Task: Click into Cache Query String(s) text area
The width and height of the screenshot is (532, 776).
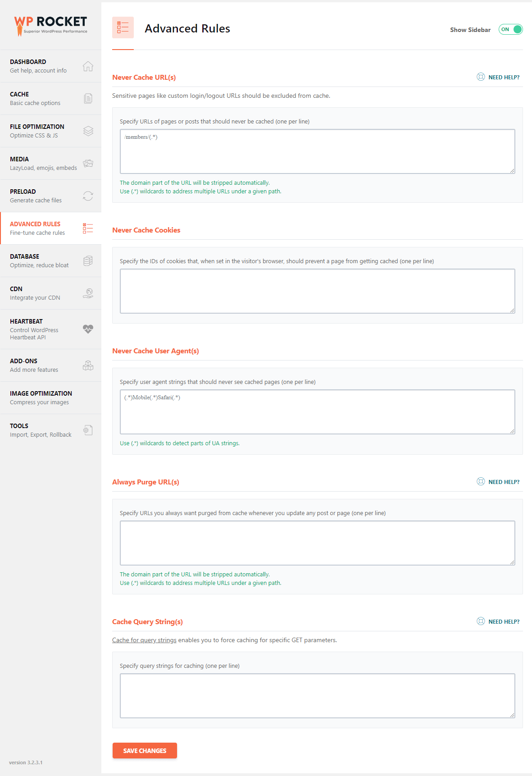Action: coord(317,696)
